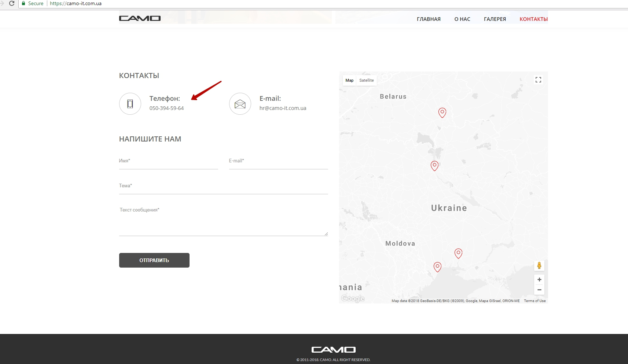
Task: Toggle fullscreen view on the map
Action: click(x=538, y=80)
